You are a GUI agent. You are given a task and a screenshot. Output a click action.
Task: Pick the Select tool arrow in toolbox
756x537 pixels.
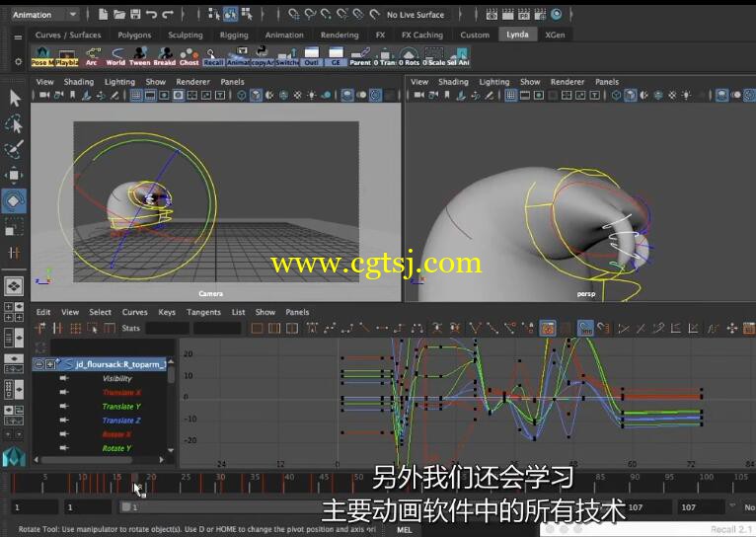[x=14, y=98]
